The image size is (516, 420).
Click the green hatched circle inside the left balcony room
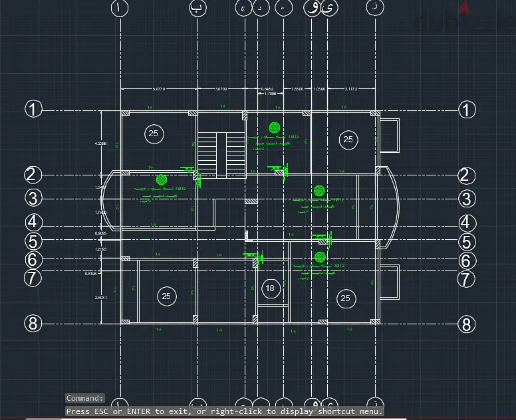[x=161, y=179]
